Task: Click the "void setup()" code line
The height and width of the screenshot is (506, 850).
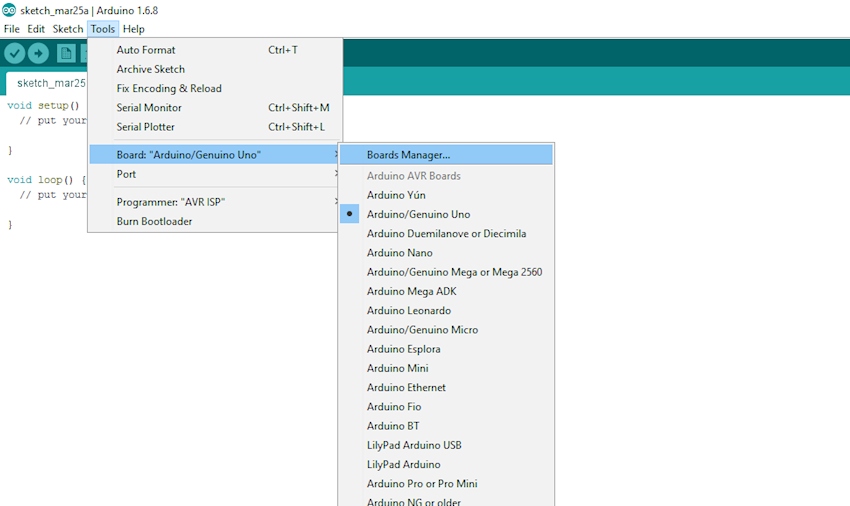Action: [43, 105]
